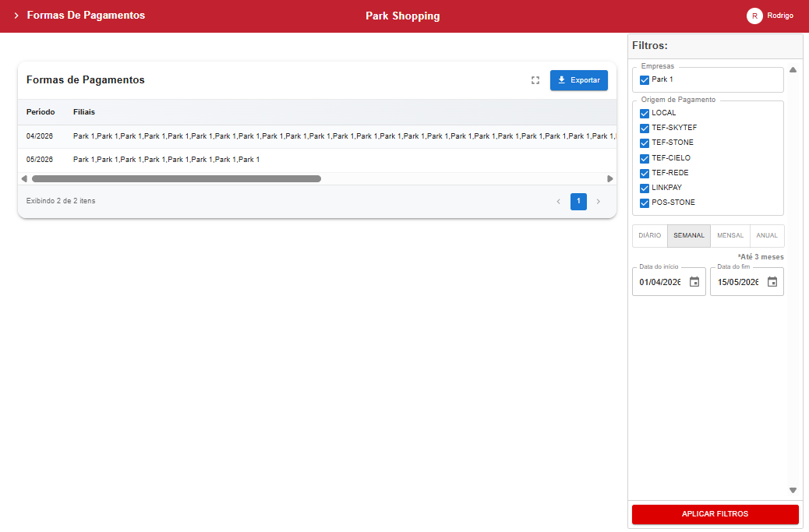Viewport: 809px width, 532px height.
Task: Expand the sidebar menu chevron
Action: [x=16, y=16]
